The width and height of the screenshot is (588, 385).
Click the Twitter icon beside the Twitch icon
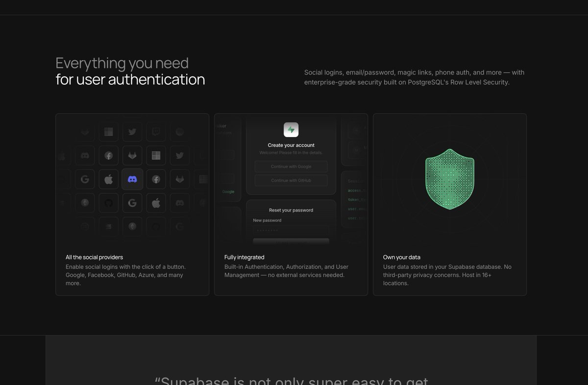[x=132, y=132]
